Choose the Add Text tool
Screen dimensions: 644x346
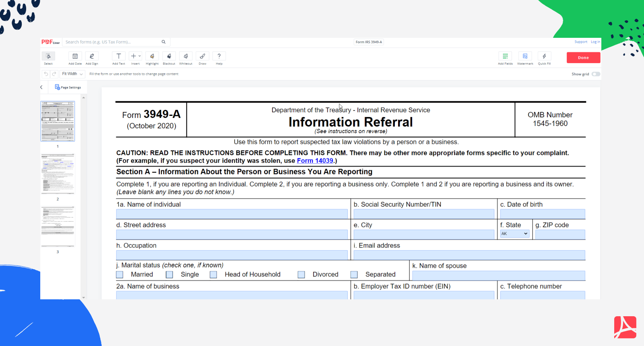(118, 56)
